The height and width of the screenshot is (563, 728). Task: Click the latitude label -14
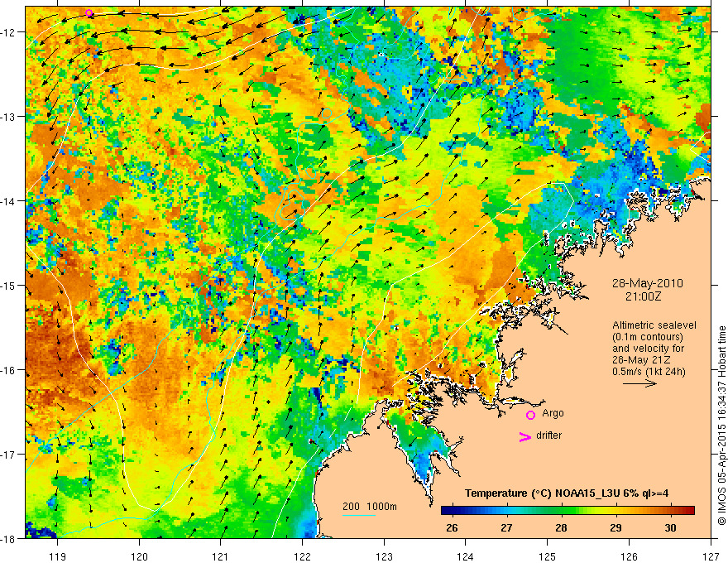click(x=9, y=201)
